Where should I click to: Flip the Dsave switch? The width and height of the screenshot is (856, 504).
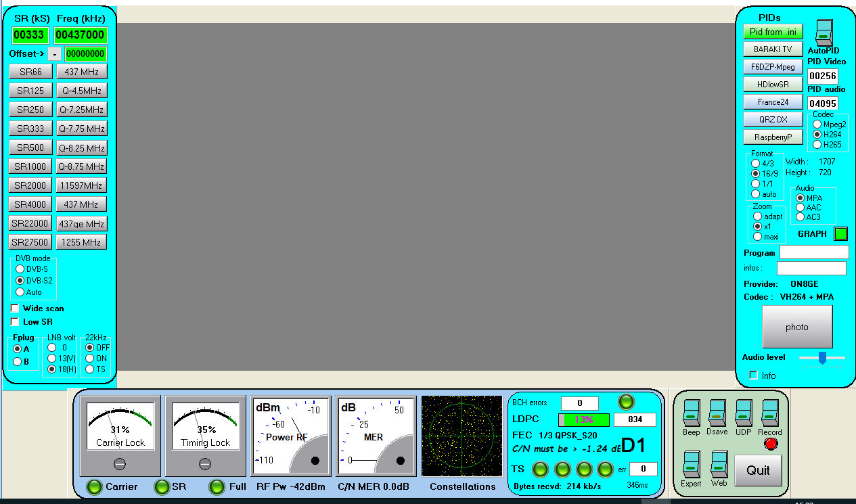[717, 413]
